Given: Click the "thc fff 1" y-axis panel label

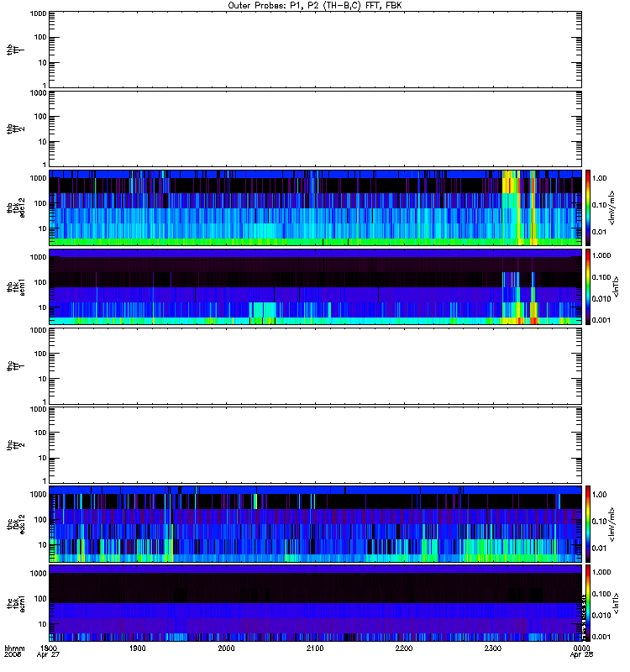Looking at the screenshot, I should (x=15, y=366).
